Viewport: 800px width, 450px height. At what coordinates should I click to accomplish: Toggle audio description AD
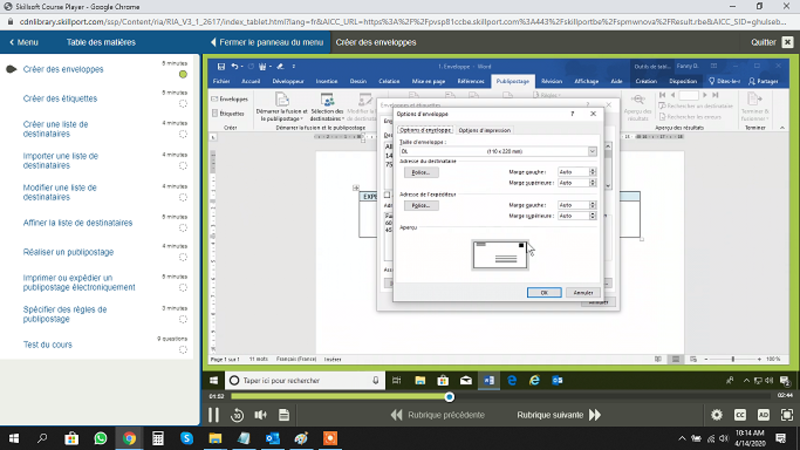point(763,415)
